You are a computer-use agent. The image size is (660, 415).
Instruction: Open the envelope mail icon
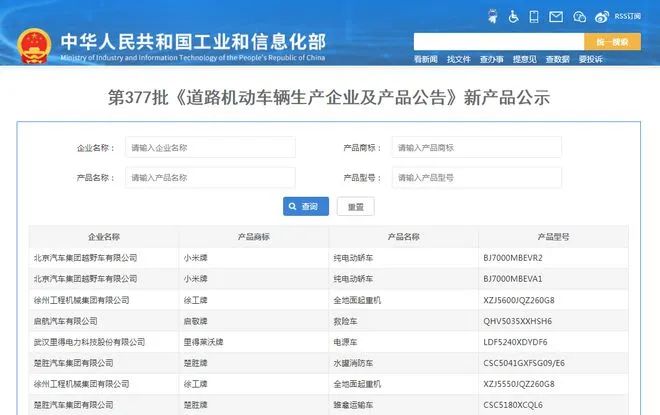(556, 16)
